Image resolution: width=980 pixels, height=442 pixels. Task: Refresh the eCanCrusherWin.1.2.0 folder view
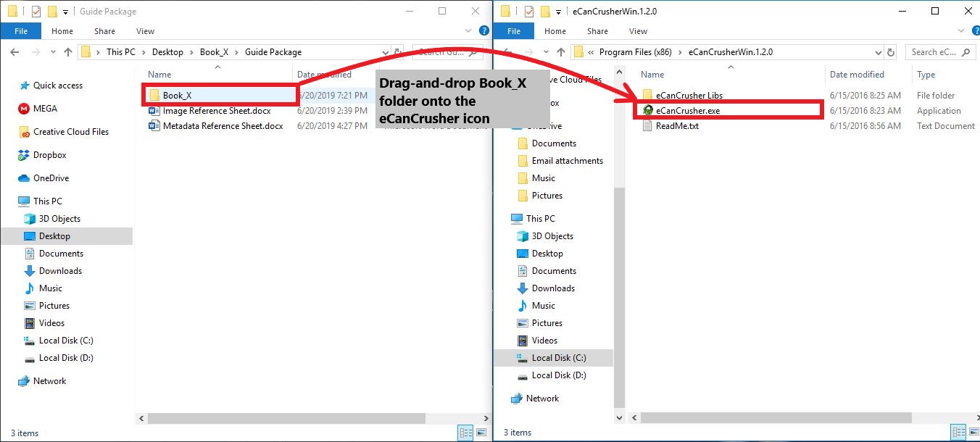point(891,52)
